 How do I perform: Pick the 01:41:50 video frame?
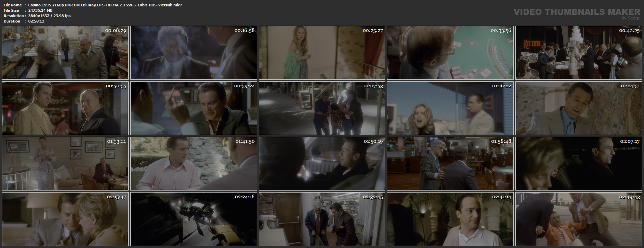(x=194, y=164)
